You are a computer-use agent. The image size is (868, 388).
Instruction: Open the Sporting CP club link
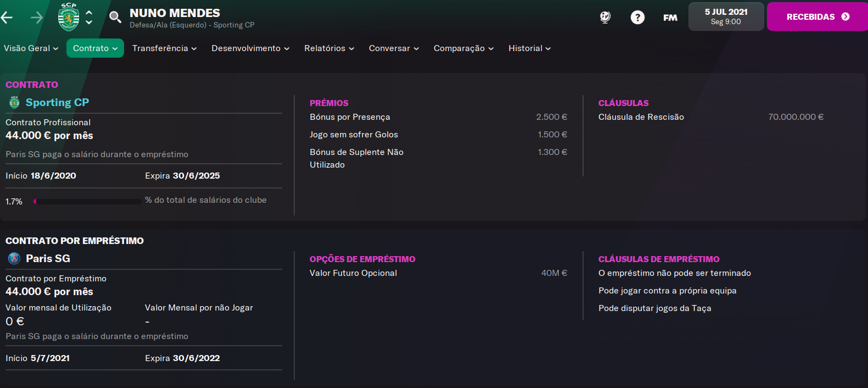tap(57, 102)
